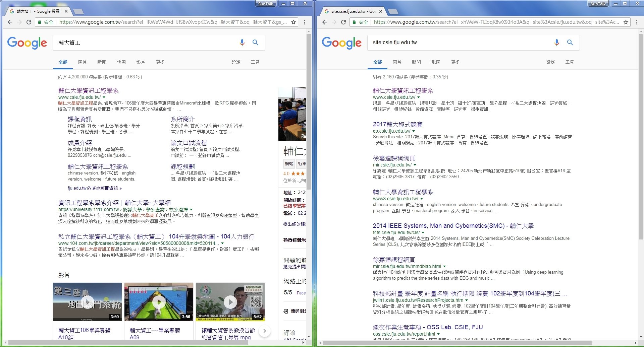Click the Google logo in right window
This screenshot has height=347, width=644.
pos(342,43)
